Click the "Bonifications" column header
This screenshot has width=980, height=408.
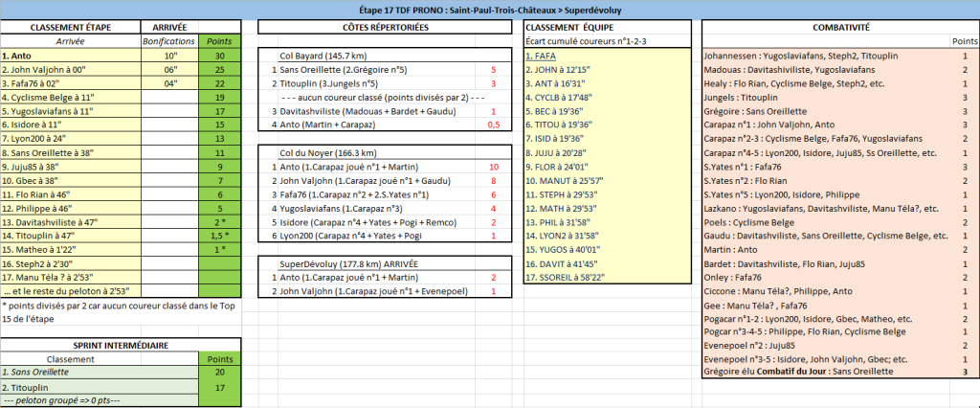167,43
